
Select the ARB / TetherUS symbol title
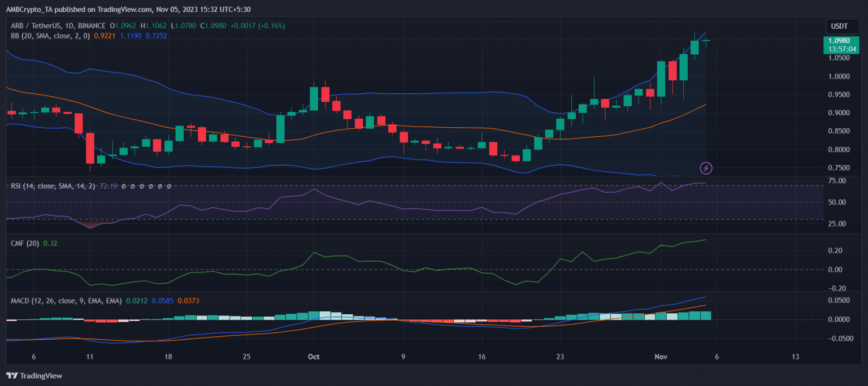coord(37,26)
